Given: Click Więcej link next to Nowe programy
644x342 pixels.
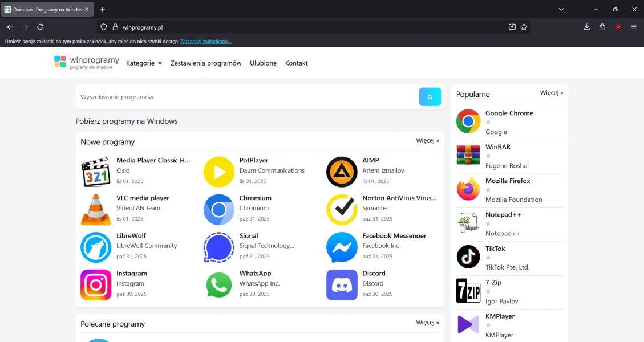Looking at the screenshot, I should click(x=427, y=140).
